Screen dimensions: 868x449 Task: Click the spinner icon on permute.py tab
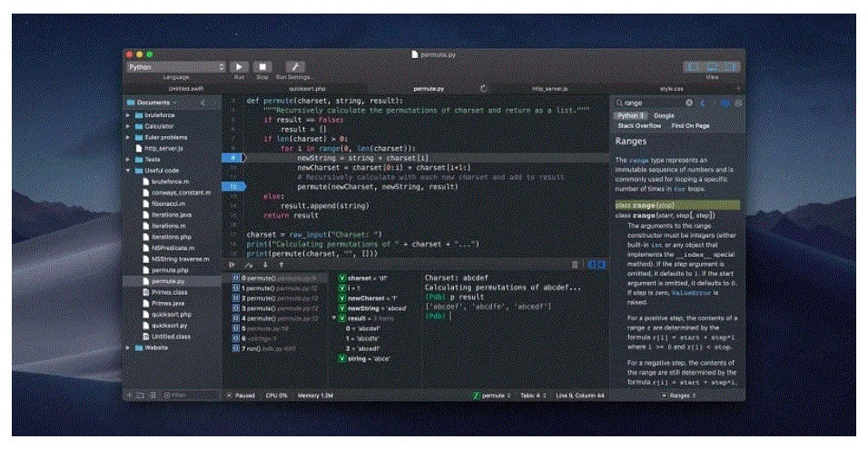[x=483, y=89]
